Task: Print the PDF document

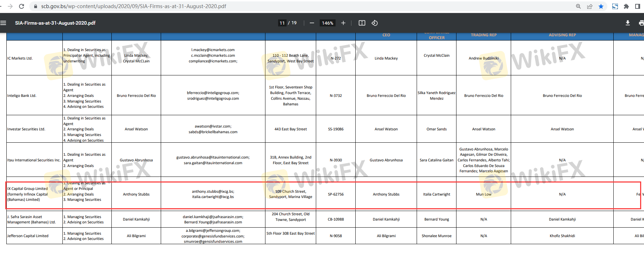Action: pos(640,23)
